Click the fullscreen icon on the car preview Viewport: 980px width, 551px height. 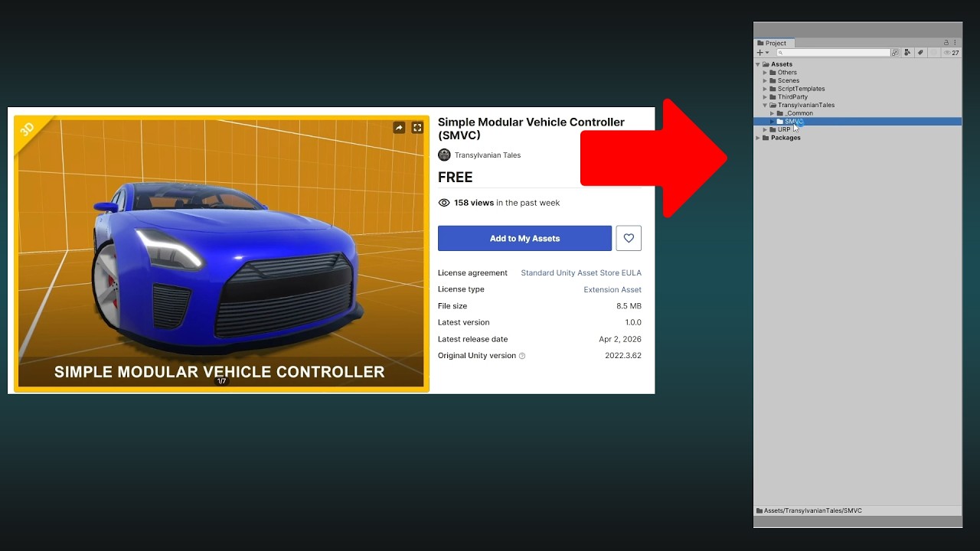pos(417,128)
